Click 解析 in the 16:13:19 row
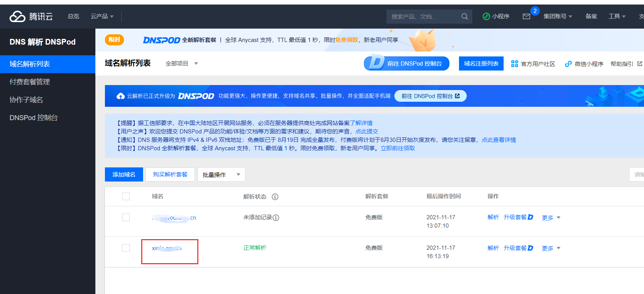The image size is (644, 294). [493, 248]
